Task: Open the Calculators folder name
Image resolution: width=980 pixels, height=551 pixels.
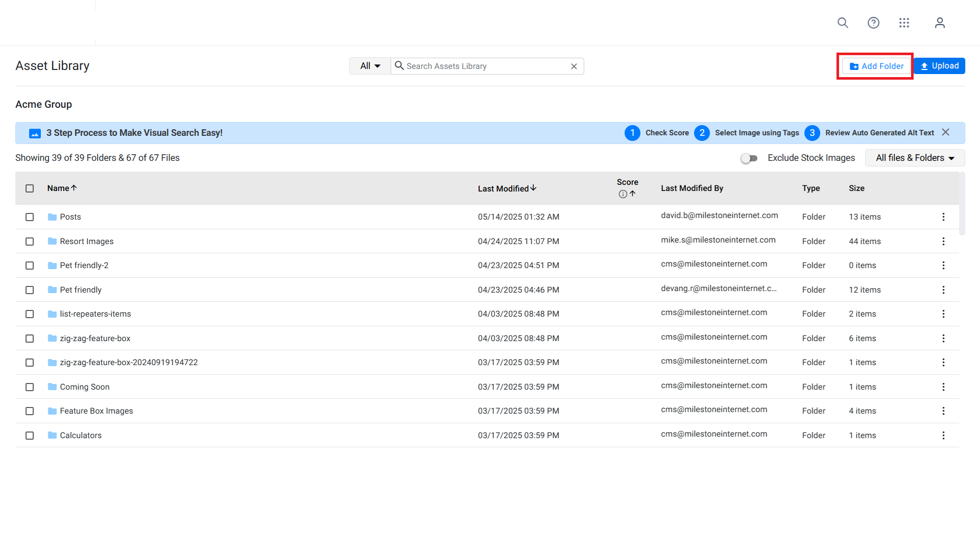Action: [x=81, y=436]
